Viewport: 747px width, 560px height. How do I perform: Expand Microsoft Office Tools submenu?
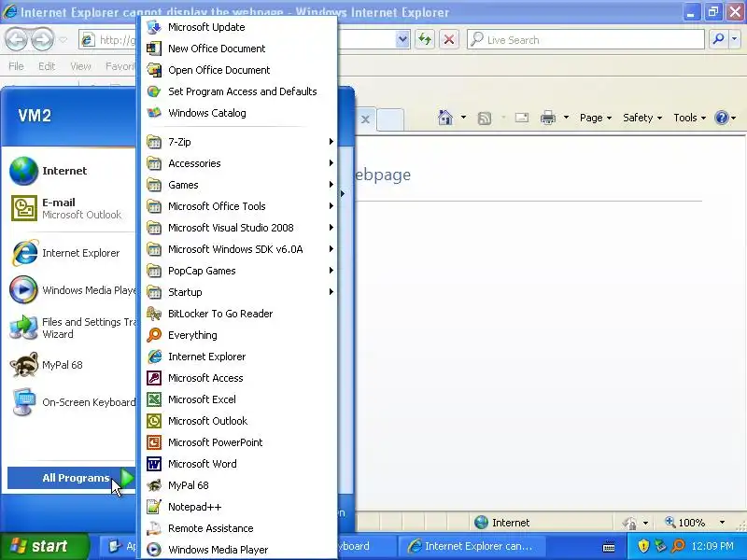(239, 205)
